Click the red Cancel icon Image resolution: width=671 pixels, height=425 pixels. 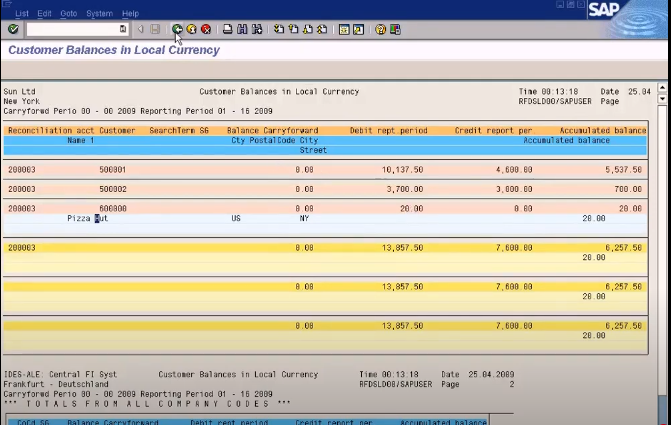206,29
